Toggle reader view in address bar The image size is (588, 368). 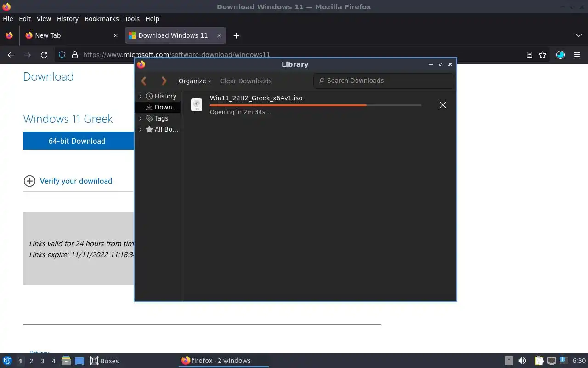click(530, 55)
